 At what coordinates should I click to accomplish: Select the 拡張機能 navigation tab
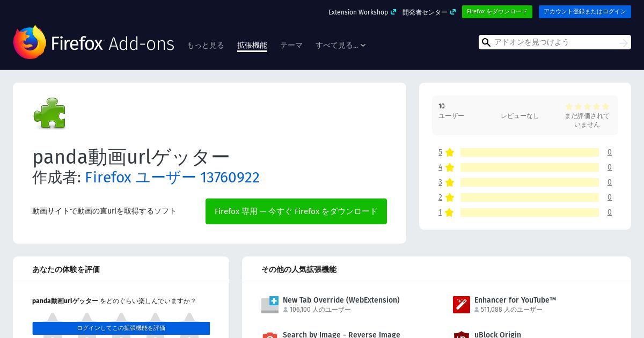(252, 45)
